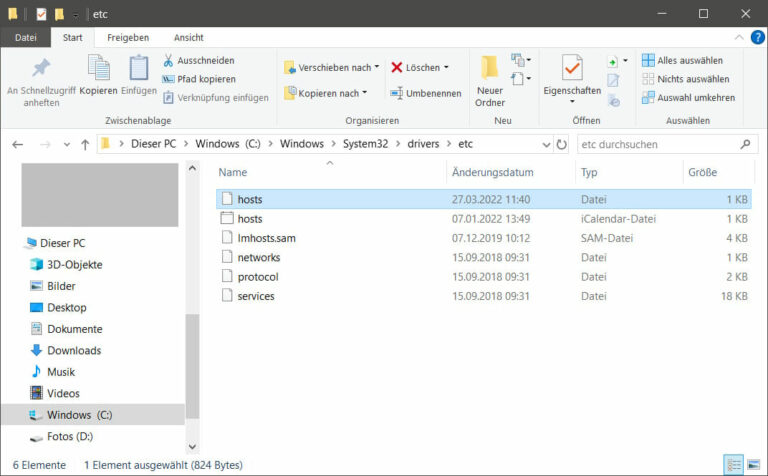768x476 pixels.
Task: Open the Datei tab
Action: pos(25,37)
